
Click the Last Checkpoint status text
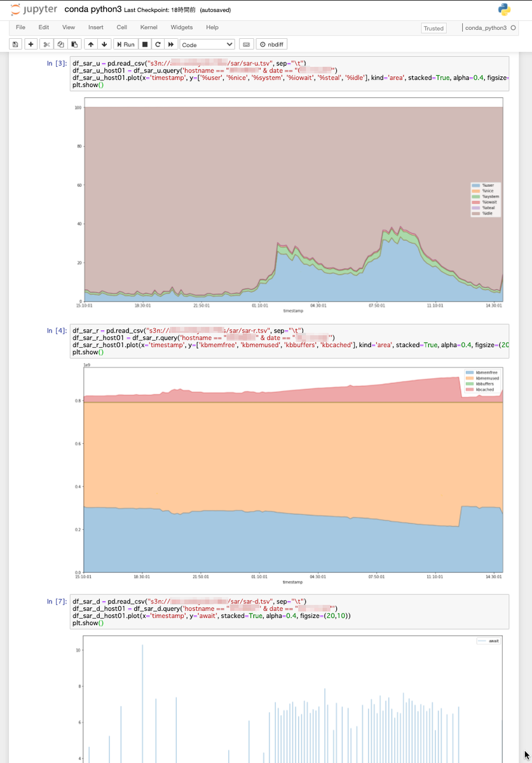(x=161, y=10)
